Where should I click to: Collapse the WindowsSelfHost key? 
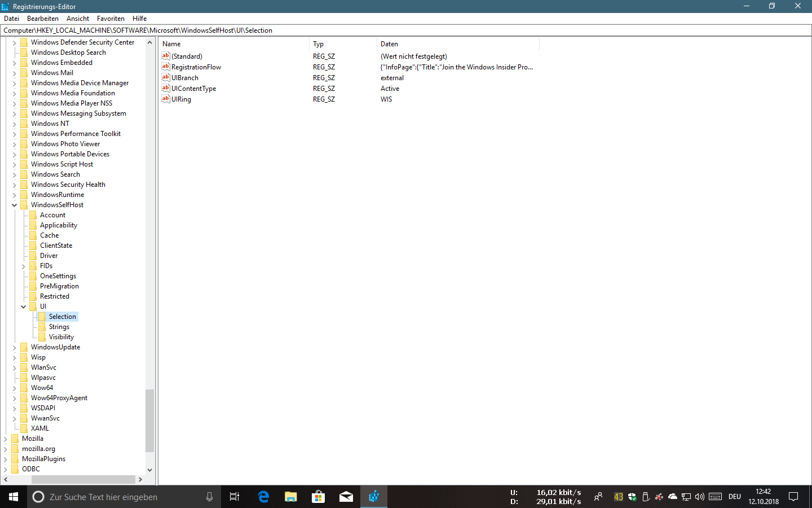[15, 205]
